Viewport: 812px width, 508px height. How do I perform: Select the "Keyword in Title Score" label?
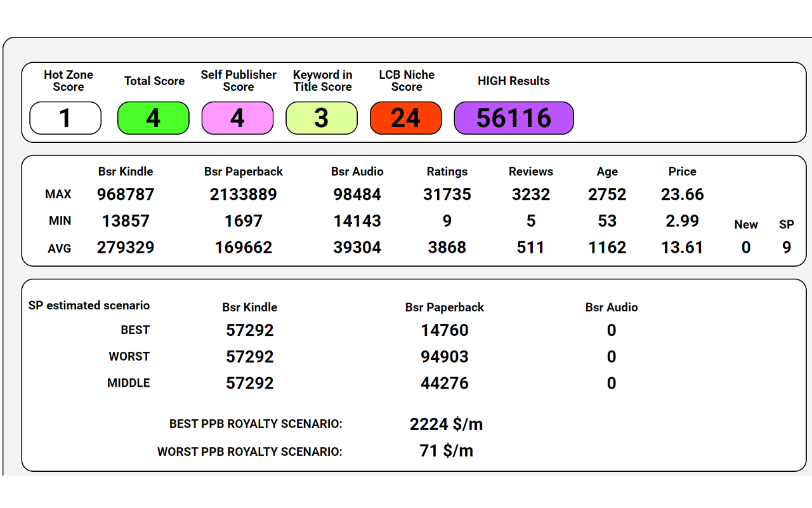coord(323,81)
